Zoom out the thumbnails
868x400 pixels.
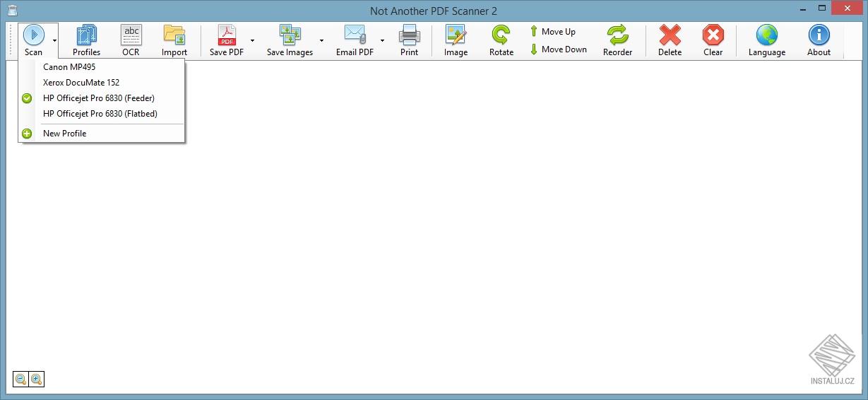pos(21,380)
